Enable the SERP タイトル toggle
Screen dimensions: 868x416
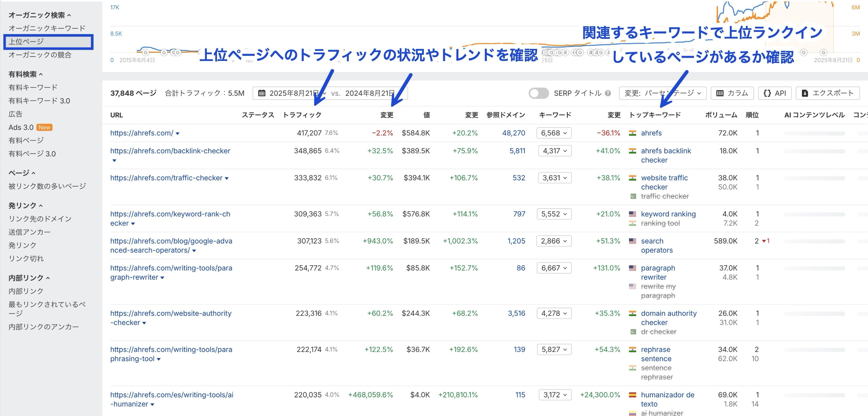539,93
